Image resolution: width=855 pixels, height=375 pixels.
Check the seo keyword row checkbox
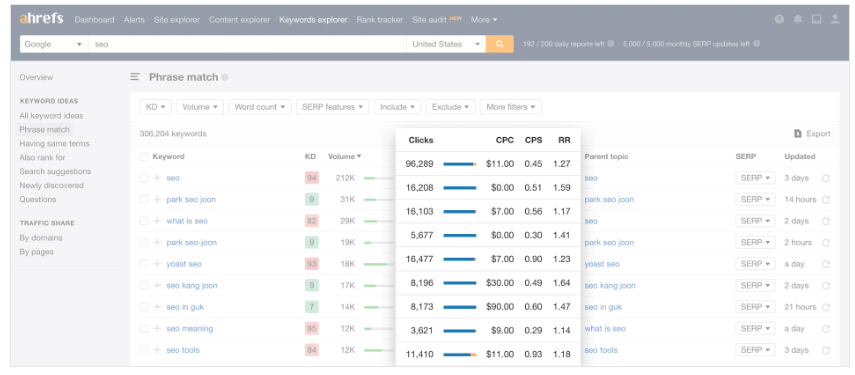(143, 178)
